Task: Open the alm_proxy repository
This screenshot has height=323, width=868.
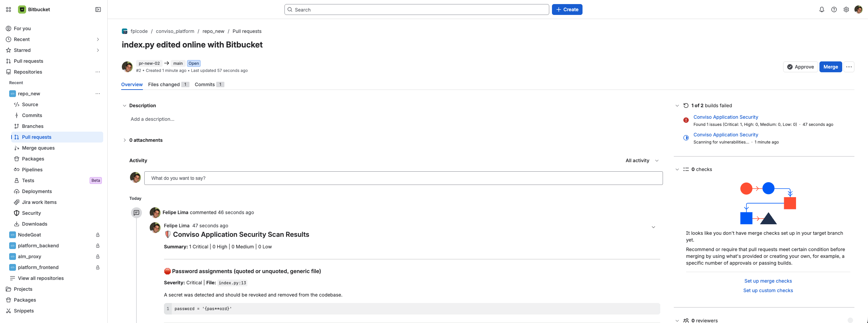Action: coord(55,256)
